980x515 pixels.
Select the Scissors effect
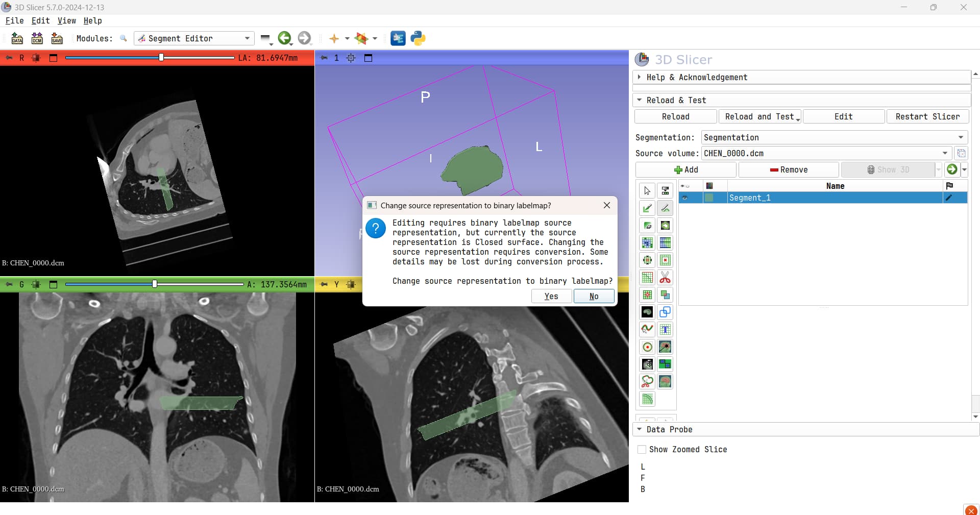pyautogui.click(x=665, y=278)
